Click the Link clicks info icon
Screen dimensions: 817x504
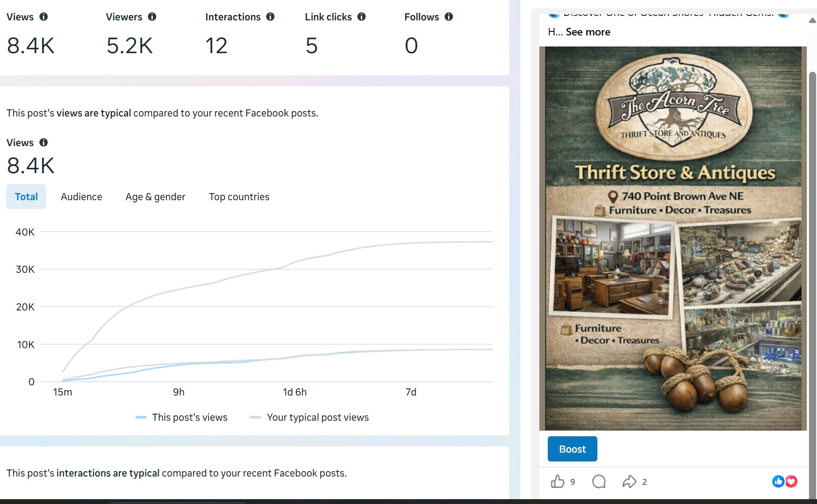click(361, 17)
